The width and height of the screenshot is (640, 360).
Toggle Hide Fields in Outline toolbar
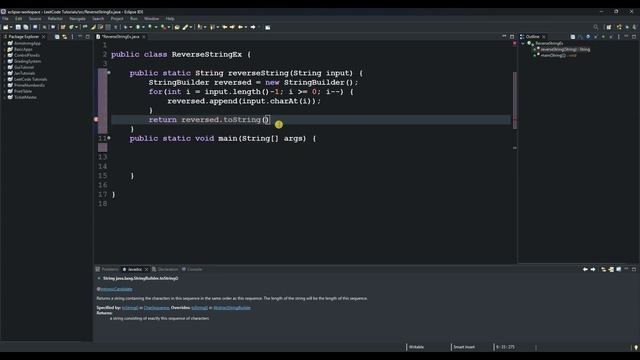click(x=588, y=37)
